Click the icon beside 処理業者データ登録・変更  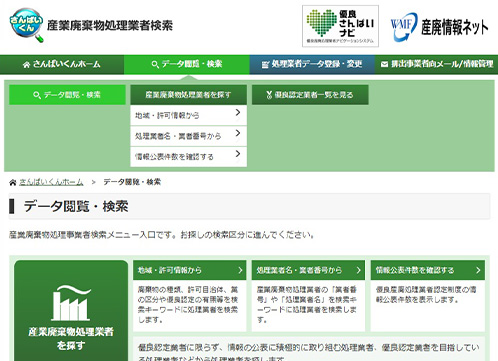[265, 64]
